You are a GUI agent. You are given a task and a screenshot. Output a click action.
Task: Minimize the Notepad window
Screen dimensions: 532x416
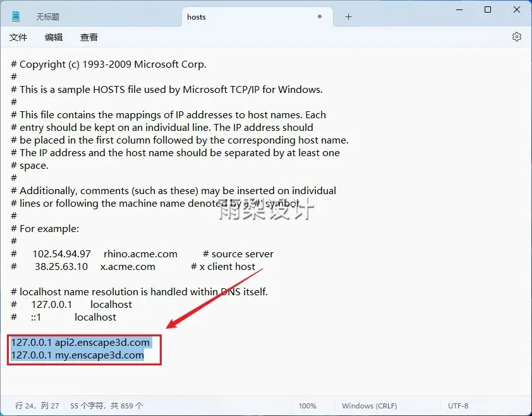point(459,9)
